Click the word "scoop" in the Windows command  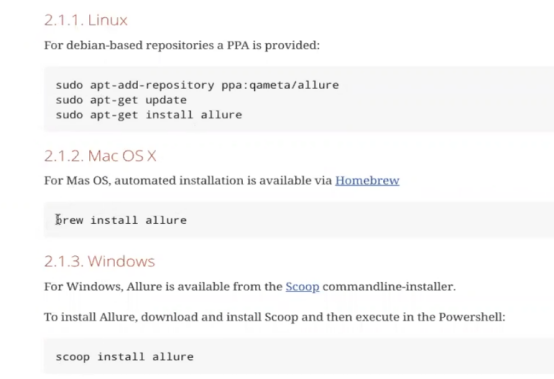tap(72, 357)
